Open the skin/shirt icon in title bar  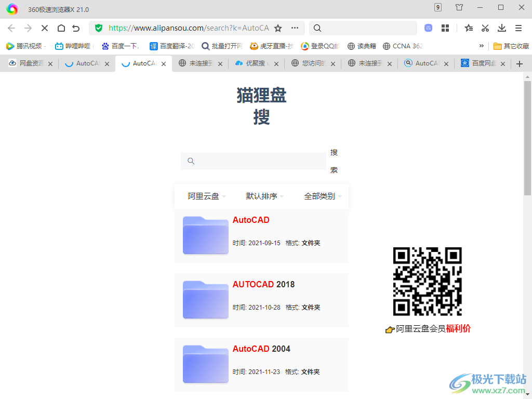pyautogui.click(x=459, y=7)
